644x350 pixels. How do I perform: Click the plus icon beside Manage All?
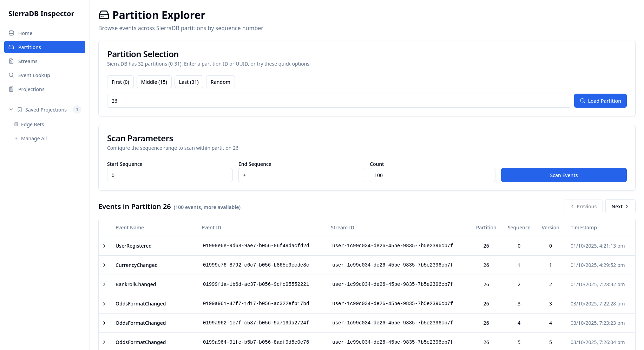pyautogui.click(x=16, y=138)
